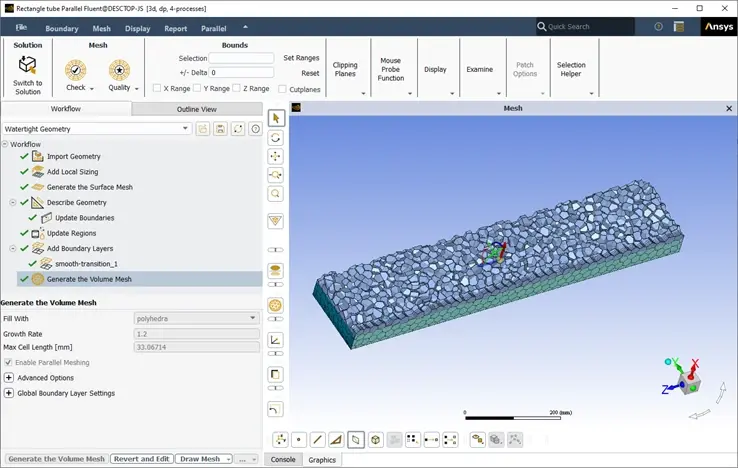Click the stacked disc display icon
The image size is (738, 468).
pos(276,271)
